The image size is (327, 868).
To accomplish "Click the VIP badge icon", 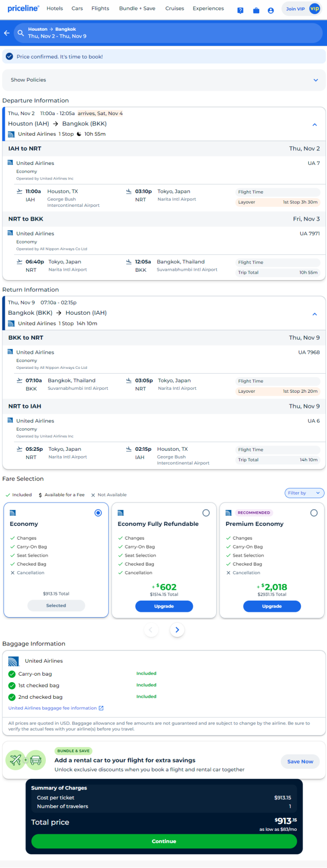I will pos(315,9).
